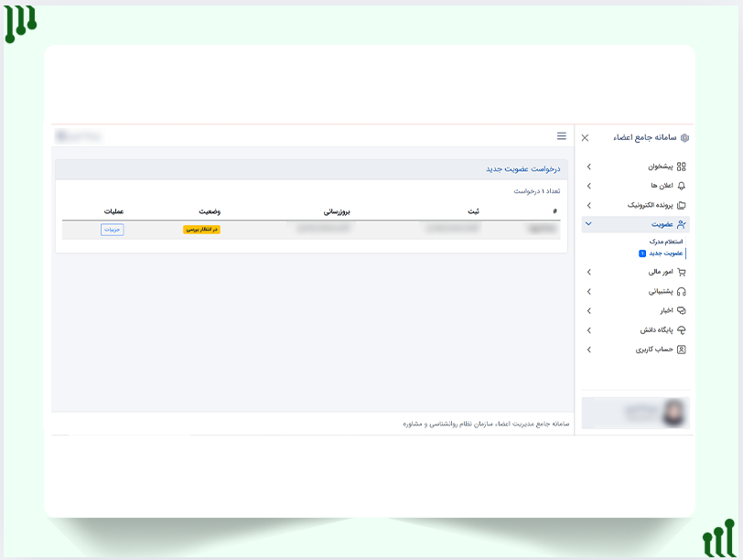Click the درخواست عضویت جدید heading

pyautogui.click(x=523, y=169)
